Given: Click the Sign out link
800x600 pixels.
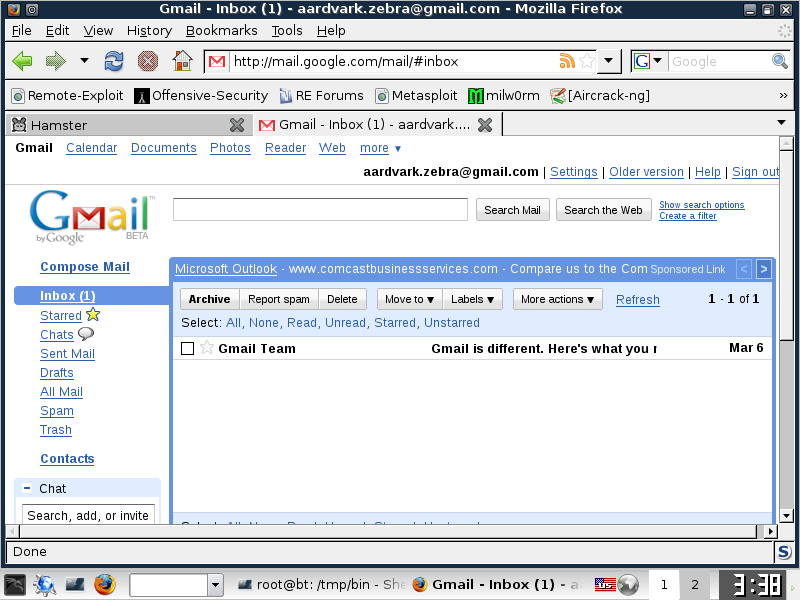Looking at the screenshot, I should point(756,172).
